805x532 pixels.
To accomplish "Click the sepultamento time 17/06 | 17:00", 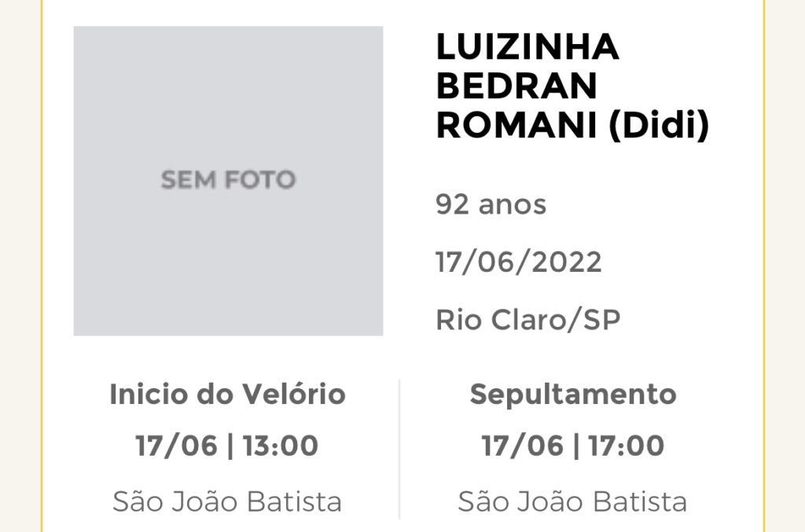I will 573,446.
